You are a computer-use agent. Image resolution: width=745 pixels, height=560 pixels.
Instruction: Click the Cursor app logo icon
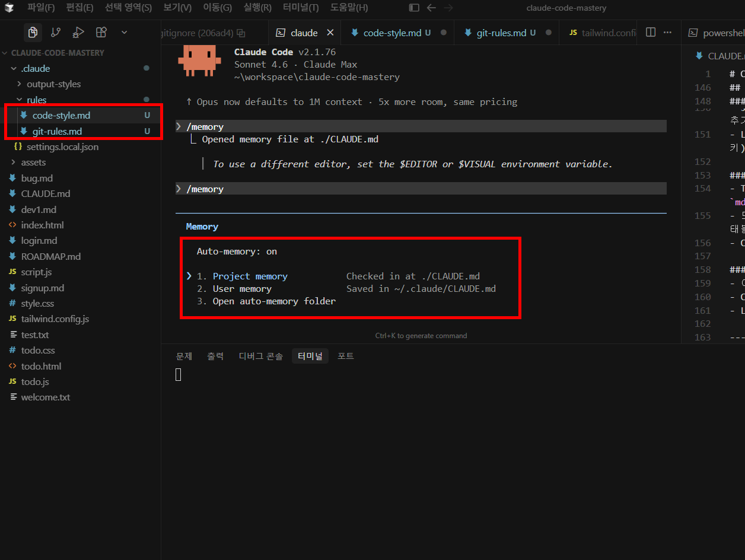tap(9, 8)
